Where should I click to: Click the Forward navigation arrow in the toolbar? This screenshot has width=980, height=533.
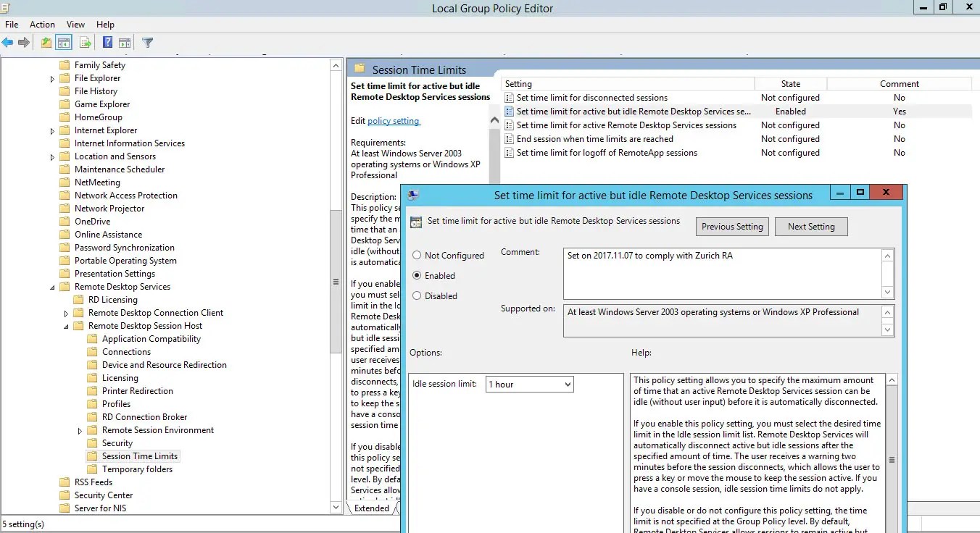coord(24,42)
